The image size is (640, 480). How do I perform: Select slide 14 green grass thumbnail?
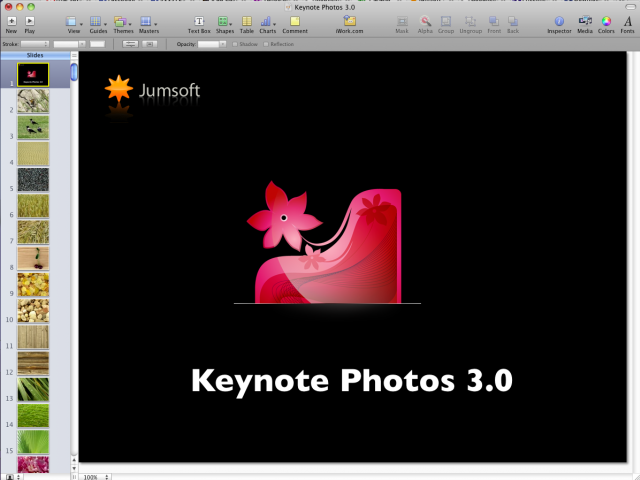(x=33, y=416)
